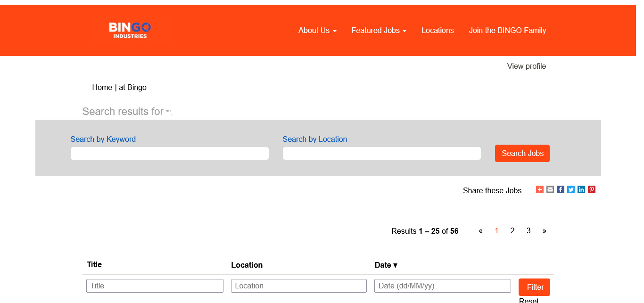Focus the Search by Keyword field
Viewport: 644px width, 303px height.
point(170,154)
